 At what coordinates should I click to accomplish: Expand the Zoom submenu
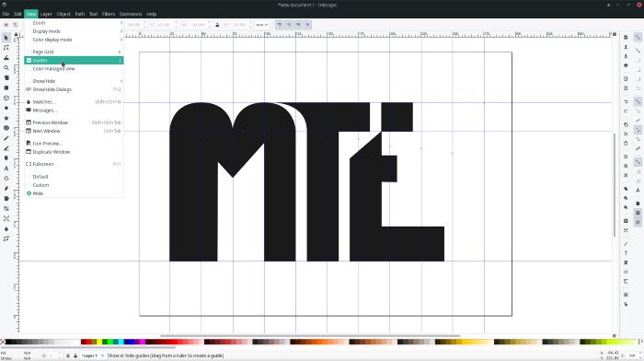(x=74, y=23)
